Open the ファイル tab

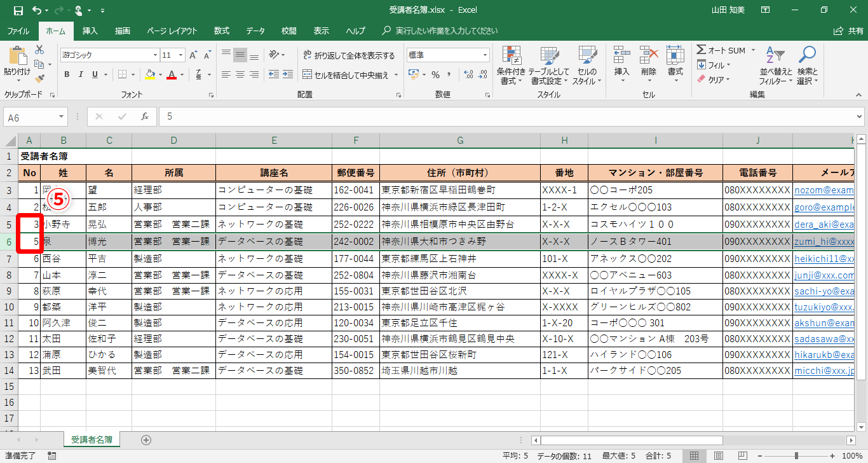point(18,31)
